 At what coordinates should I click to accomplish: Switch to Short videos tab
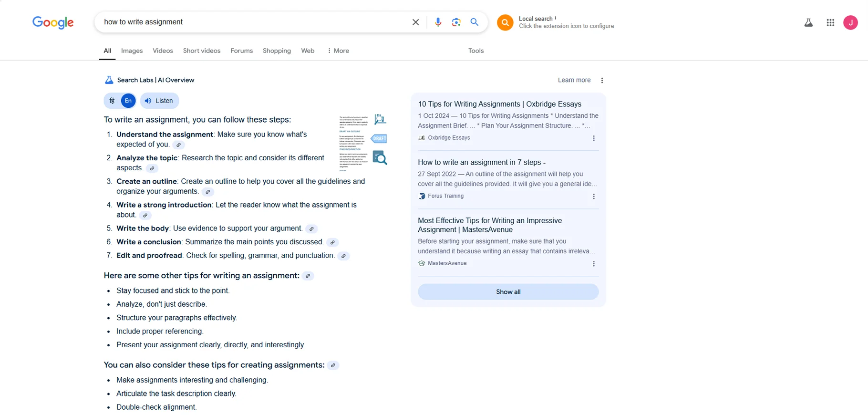click(x=202, y=51)
